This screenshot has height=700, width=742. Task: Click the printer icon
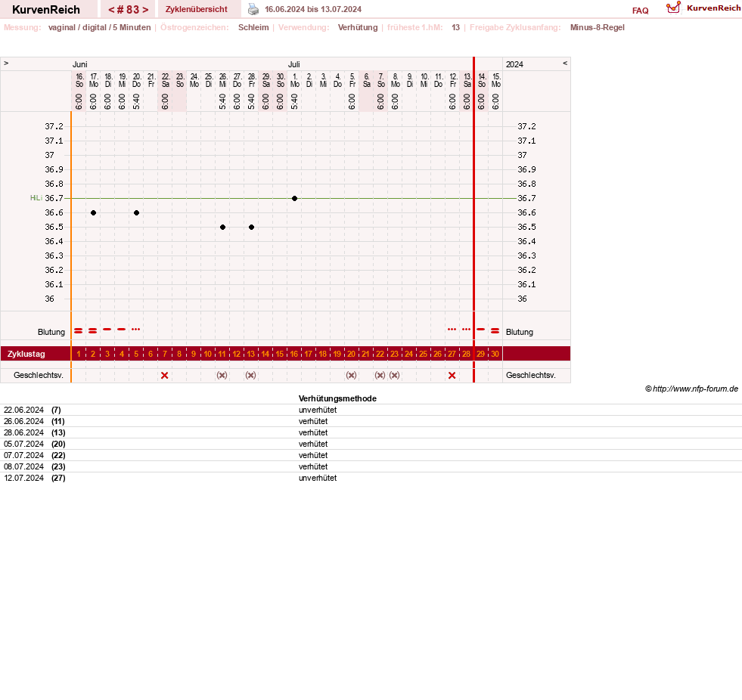coord(253,9)
